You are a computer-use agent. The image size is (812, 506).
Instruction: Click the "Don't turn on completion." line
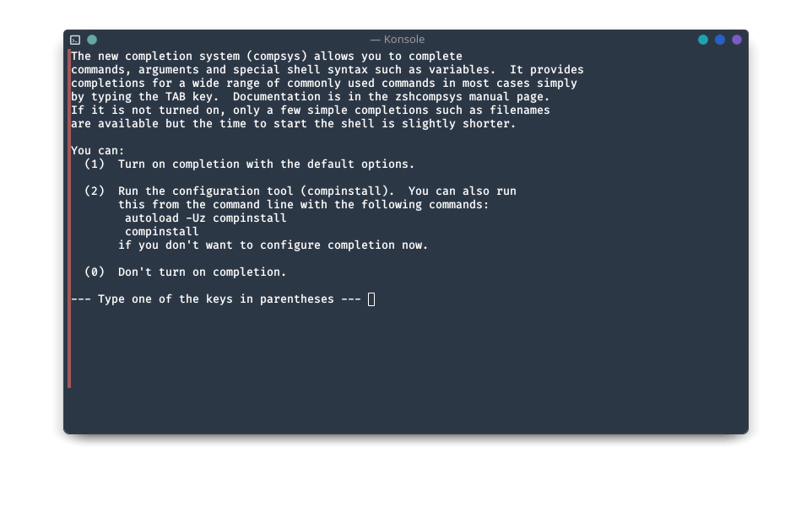click(202, 272)
